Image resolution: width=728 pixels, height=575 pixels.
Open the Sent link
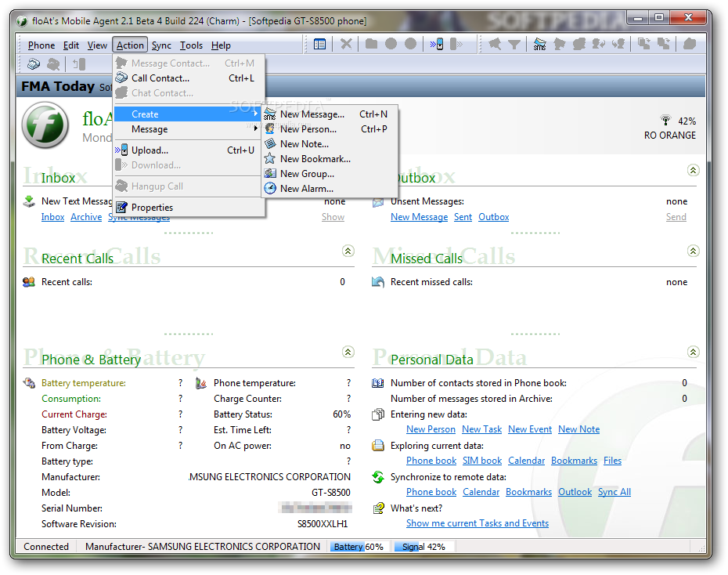[463, 217]
